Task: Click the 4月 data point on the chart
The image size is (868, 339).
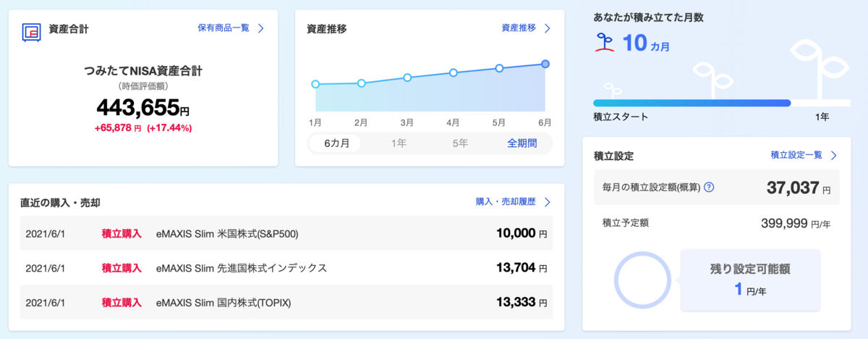Action: pyautogui.click(x=454, y=72)
